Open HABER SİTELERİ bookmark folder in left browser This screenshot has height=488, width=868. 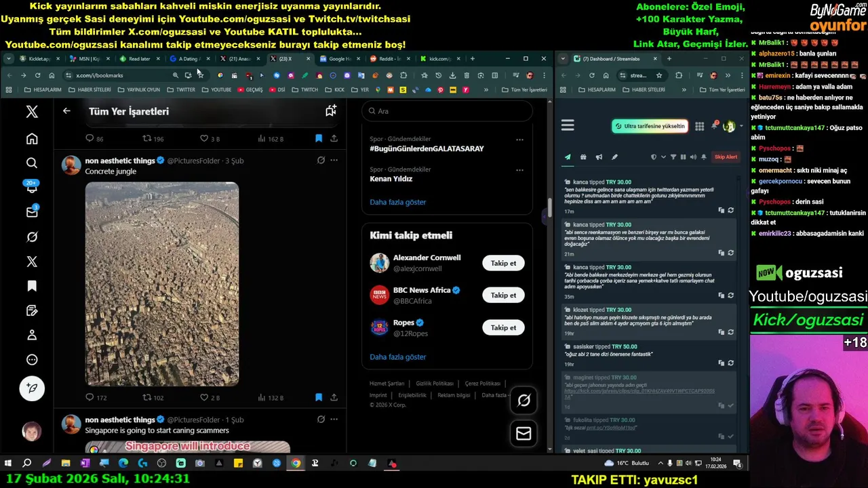pyautogui.click(x=90, y=89)
